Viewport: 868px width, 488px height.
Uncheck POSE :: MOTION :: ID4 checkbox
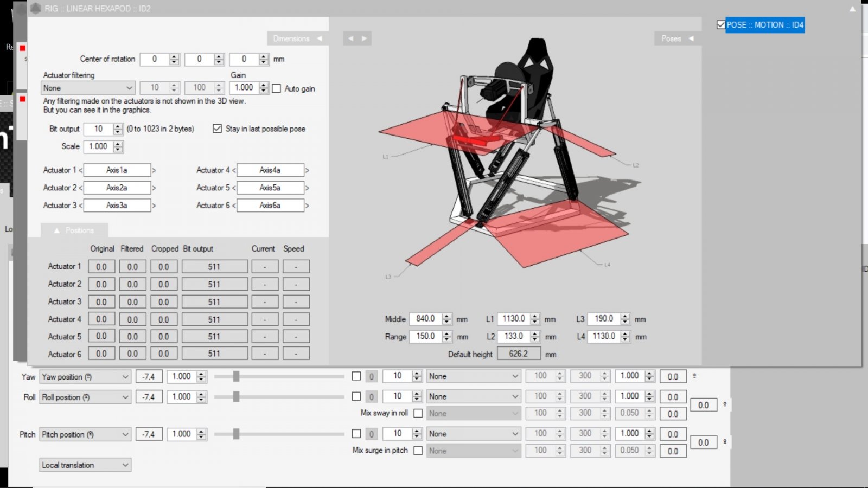[x=721, y=25]
